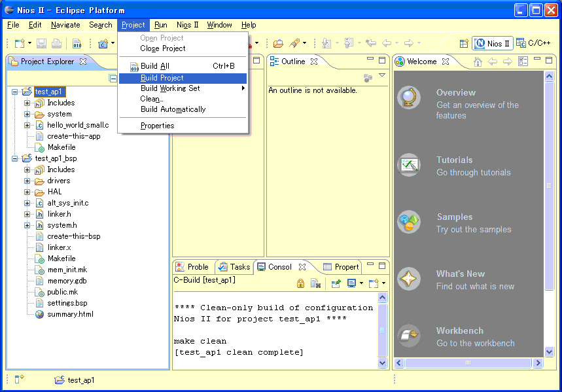Open the Build Working Set submenu
Viewport: 562px width, 392px height.
tap(183, 88)
